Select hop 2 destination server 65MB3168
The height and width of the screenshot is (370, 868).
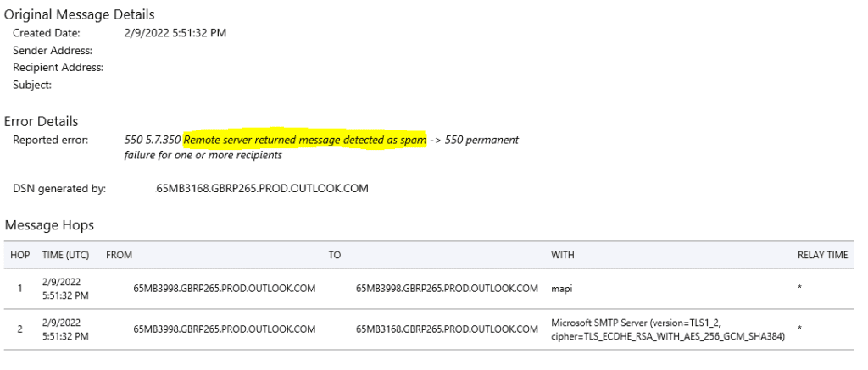pyautogui.click(x=447, y=329)
